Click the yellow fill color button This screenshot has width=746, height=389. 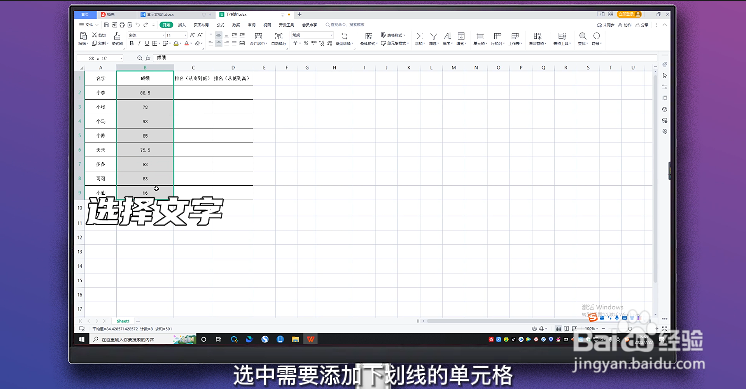(x=176, y=43)
